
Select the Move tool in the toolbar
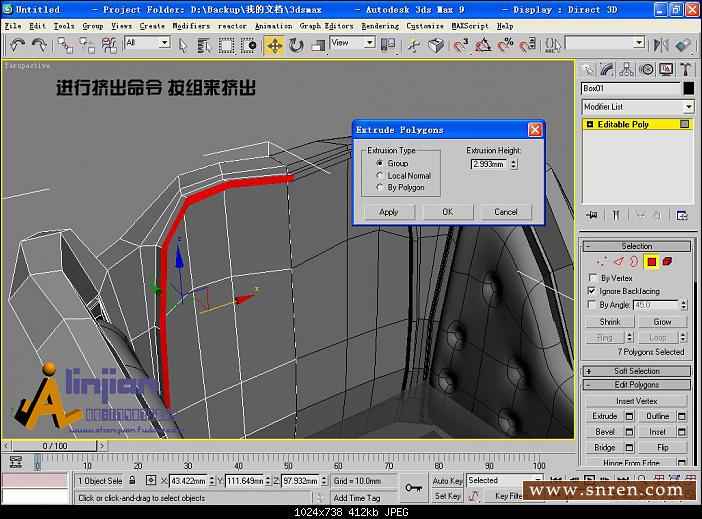tap(274, 45)
